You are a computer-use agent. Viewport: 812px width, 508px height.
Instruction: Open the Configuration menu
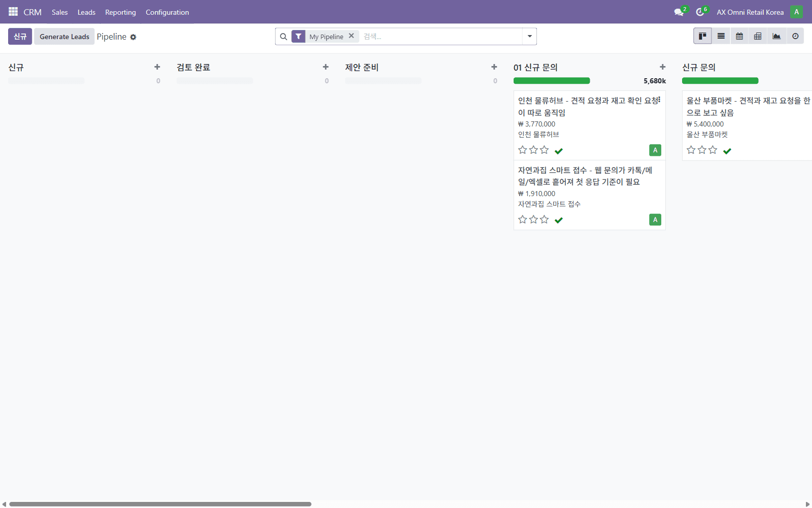click(167, 12)
